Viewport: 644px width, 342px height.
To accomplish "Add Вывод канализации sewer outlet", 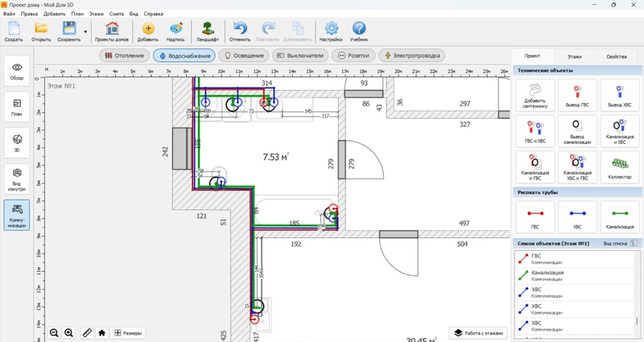I will pos(577,131).
